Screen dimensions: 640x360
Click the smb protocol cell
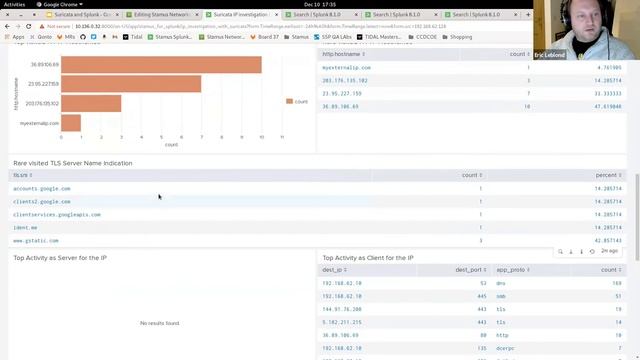pyautogui.click(x=501, y=296)
